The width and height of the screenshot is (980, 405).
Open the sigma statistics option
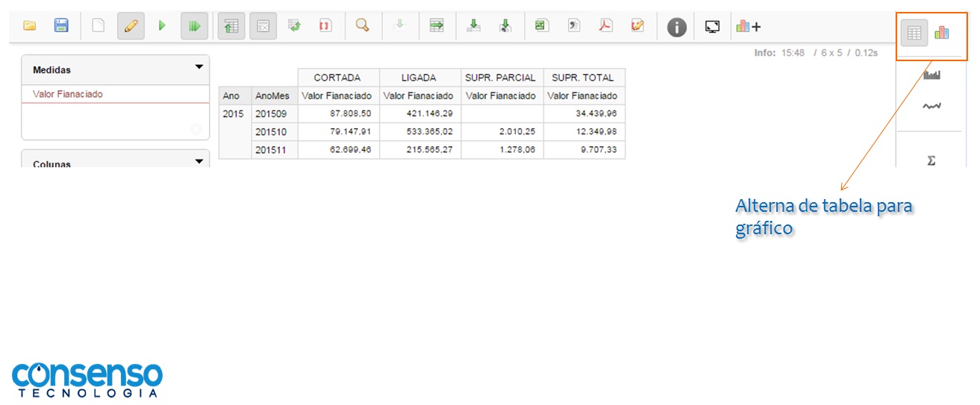(931, 160)
